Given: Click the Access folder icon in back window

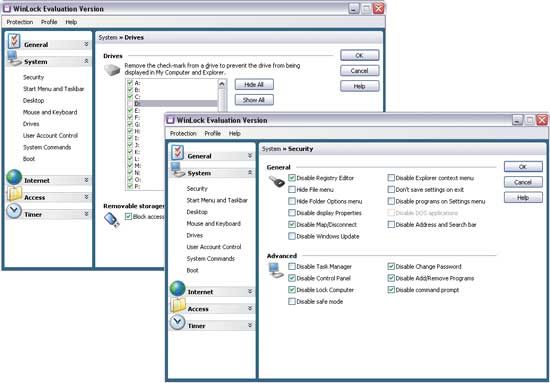Looking at the screenshot, I should [14, 194].
